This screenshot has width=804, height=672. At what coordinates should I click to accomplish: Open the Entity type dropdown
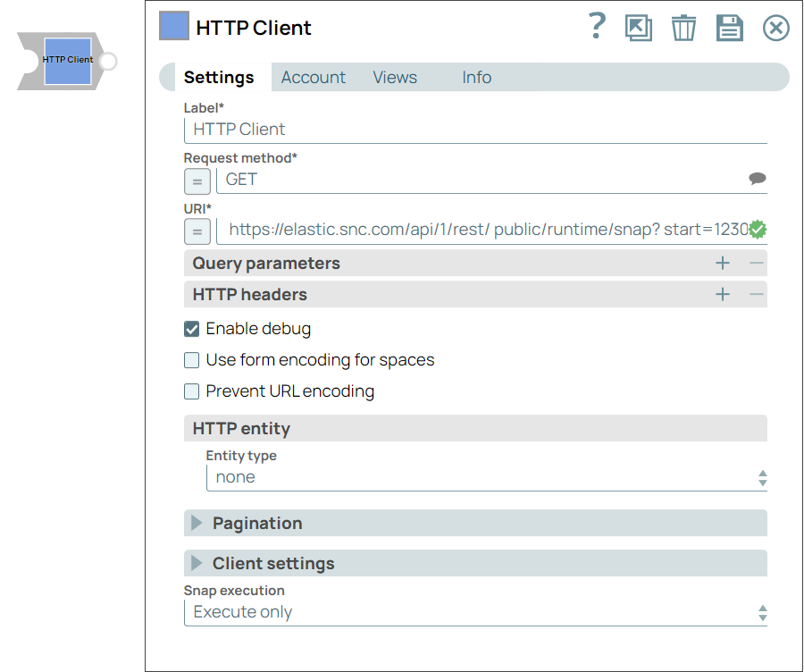[486, 477]
